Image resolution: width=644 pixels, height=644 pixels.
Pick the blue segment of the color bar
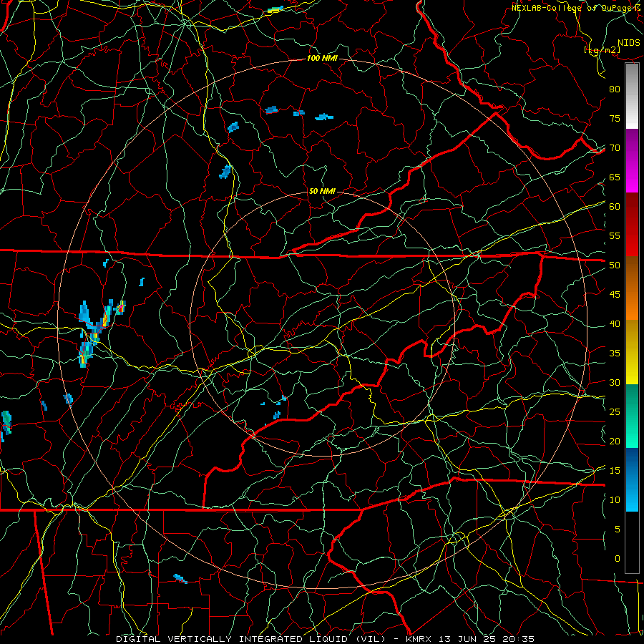[632, 479]
